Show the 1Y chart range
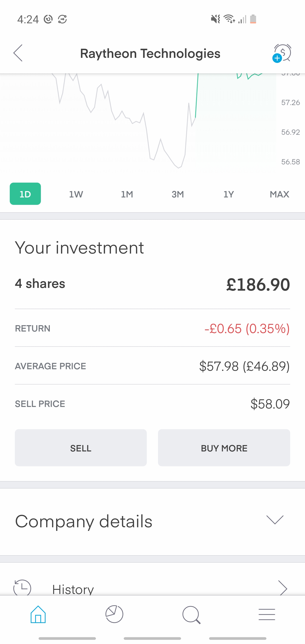The image size is (305, 644). [x=229, y=194]
